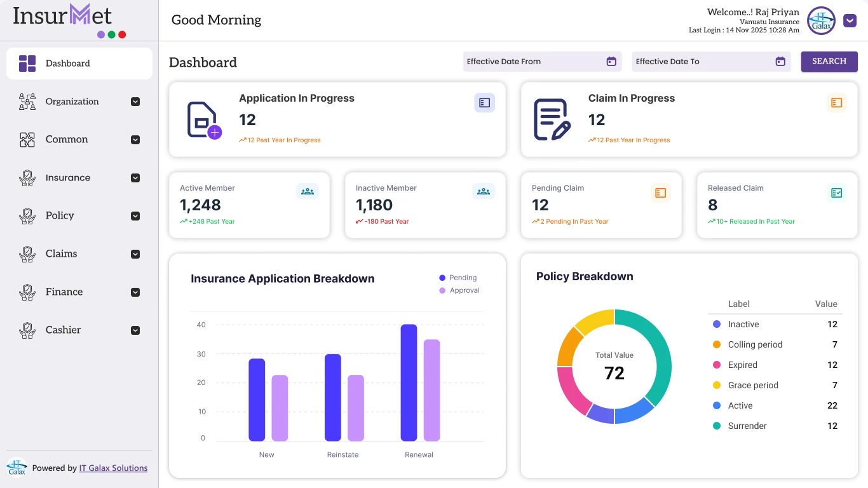Open the user profile dropdown arrow

[x=850, y=21]
